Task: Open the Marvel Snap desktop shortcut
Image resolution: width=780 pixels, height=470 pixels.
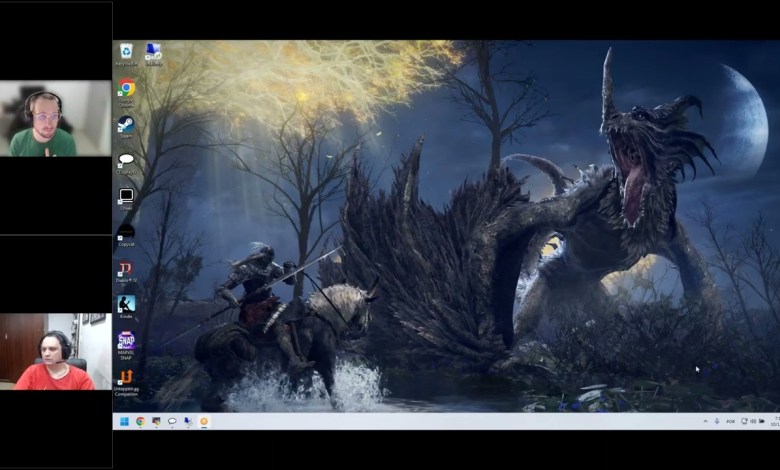Action: [126, 340]
